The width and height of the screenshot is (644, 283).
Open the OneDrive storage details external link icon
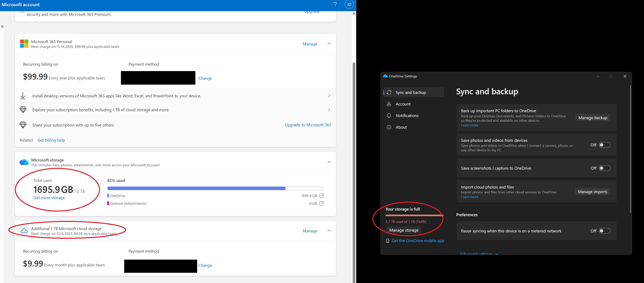[x=322, y=196]
